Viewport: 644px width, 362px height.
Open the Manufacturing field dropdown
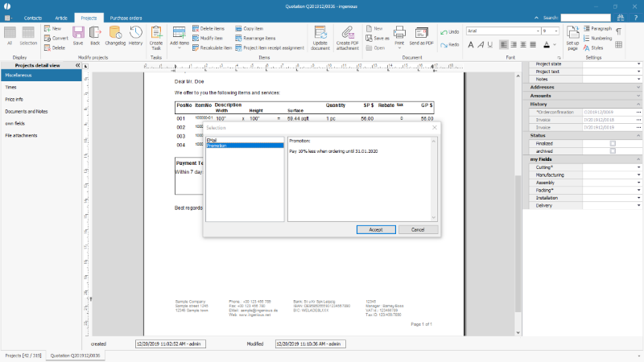point(639,175)
